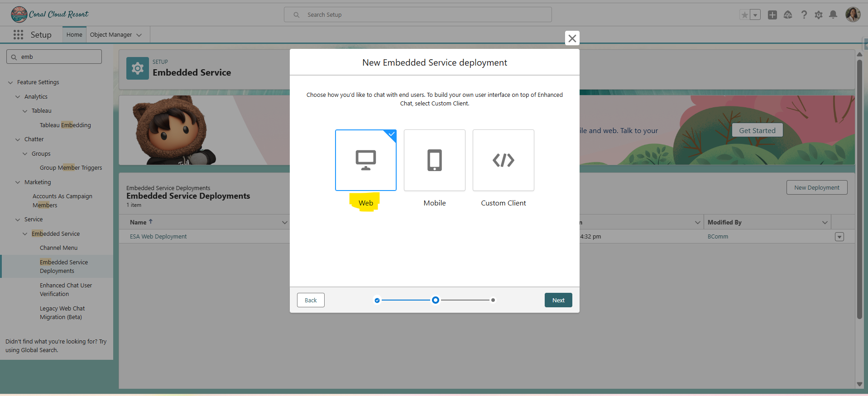Open the user profile avatar
This screenshot has height=396, width=868.
click(853, 14)
